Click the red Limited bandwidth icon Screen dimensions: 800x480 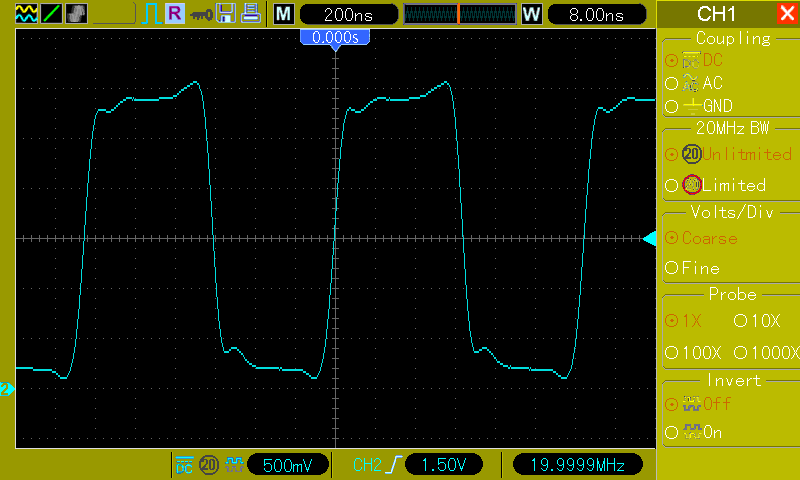click(x=692, y=185)
